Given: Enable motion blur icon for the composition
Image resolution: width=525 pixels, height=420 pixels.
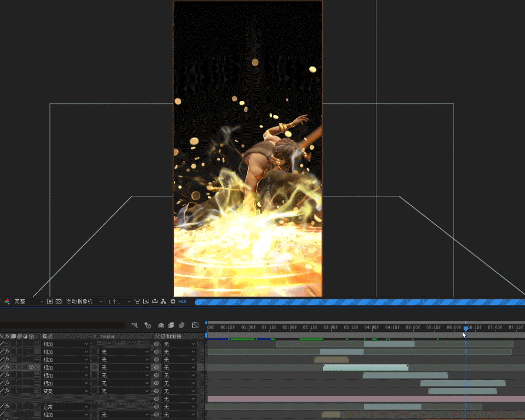Looking at the screenshot, I should (182, 325).
